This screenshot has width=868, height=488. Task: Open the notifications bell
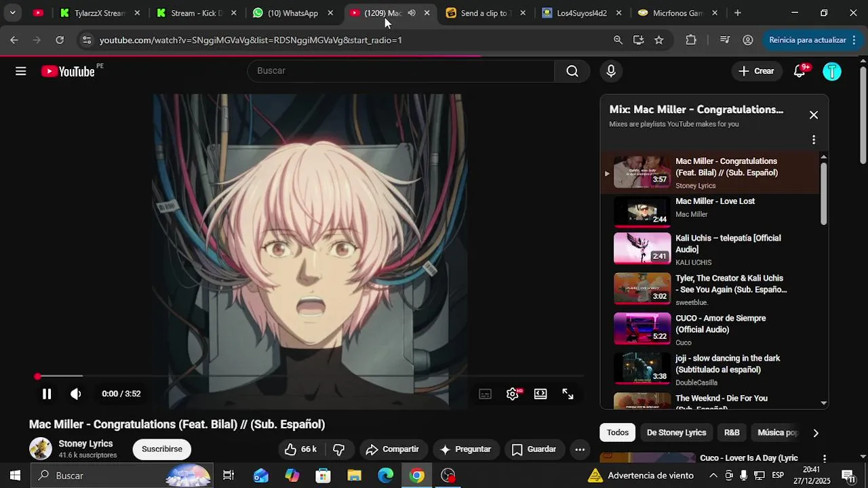[x=800, y=71]
